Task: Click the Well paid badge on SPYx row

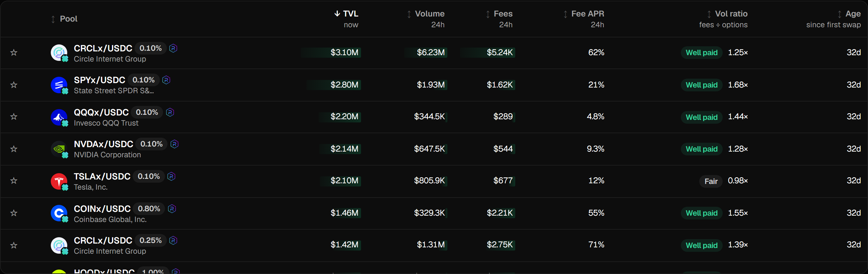Action: [701, 85]
